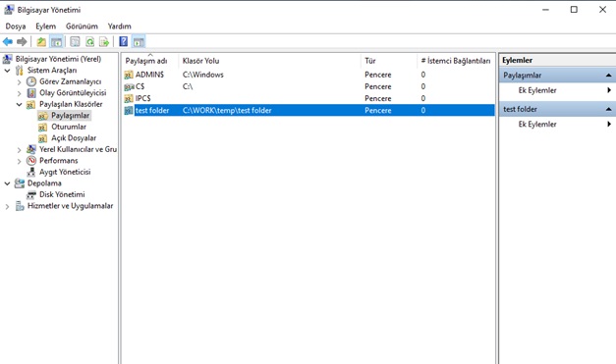Click the Görev Zamanlayıcı clock icon
The image size is (616, 364).
[31, 81]
